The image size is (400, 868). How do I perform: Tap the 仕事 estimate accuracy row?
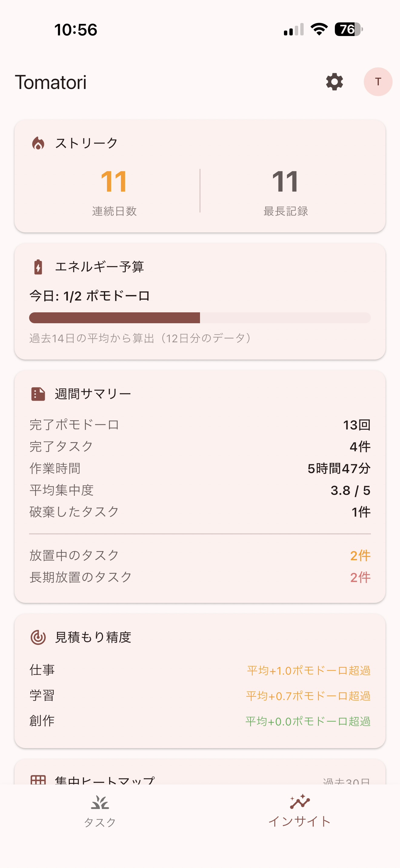tap(200, 670)
